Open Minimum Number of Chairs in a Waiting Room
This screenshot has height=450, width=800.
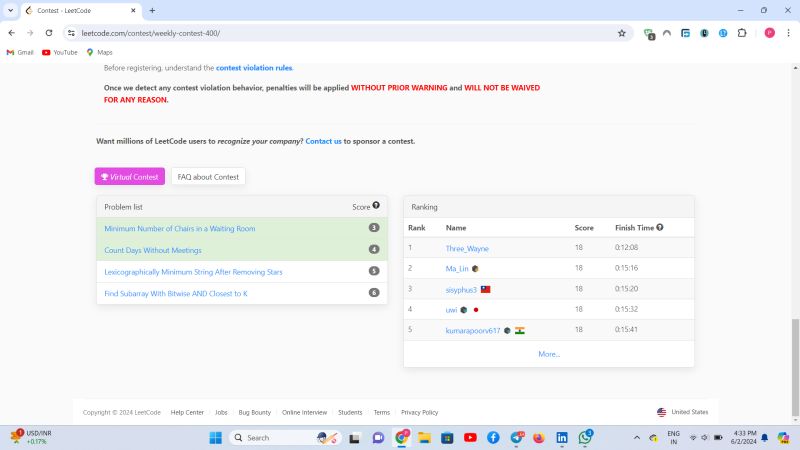(x=180, y=229)
